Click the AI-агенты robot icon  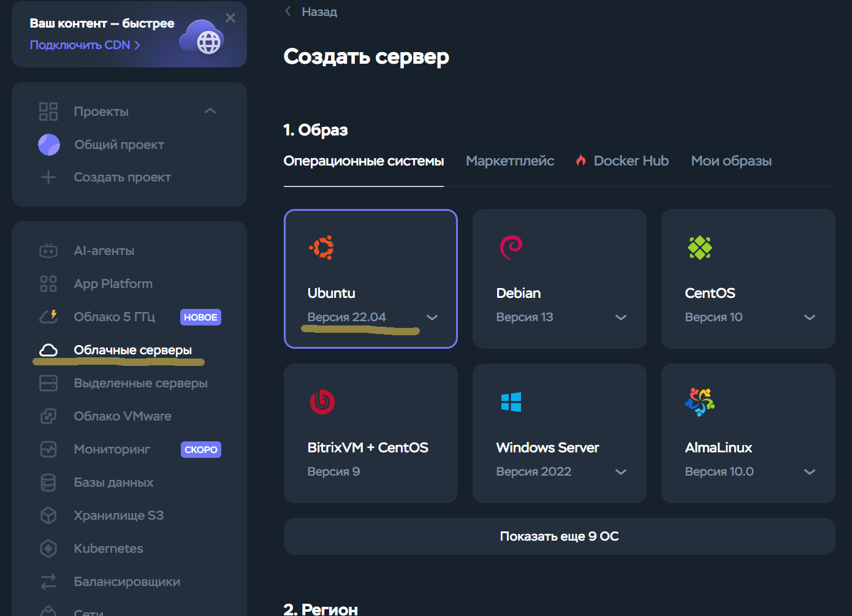point(48,251)
